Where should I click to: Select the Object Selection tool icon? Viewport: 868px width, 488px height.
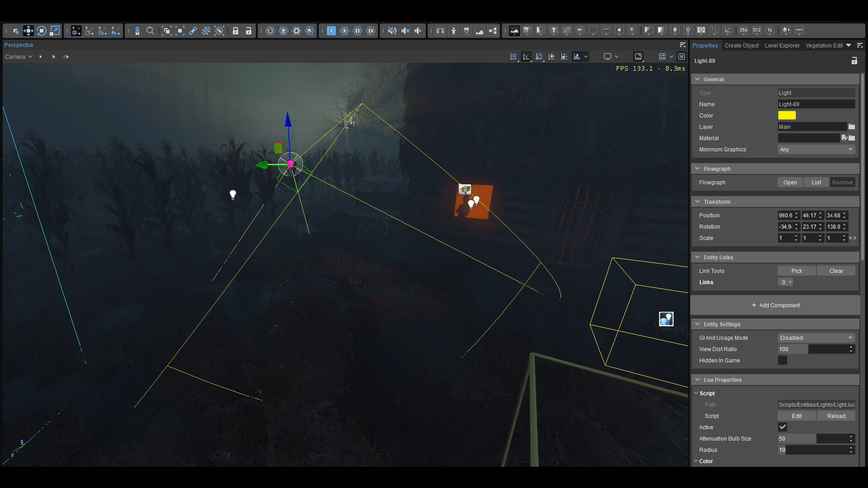coord(14,30)
